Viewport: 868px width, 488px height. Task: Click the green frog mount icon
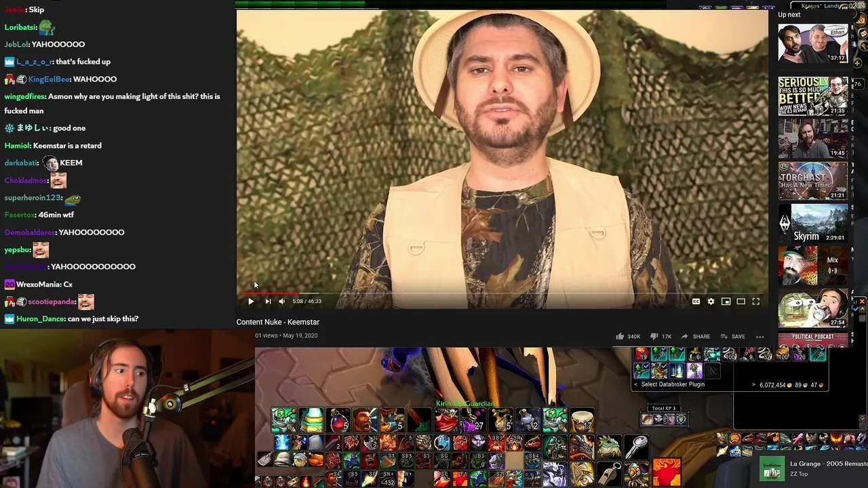tap(609, 447)
